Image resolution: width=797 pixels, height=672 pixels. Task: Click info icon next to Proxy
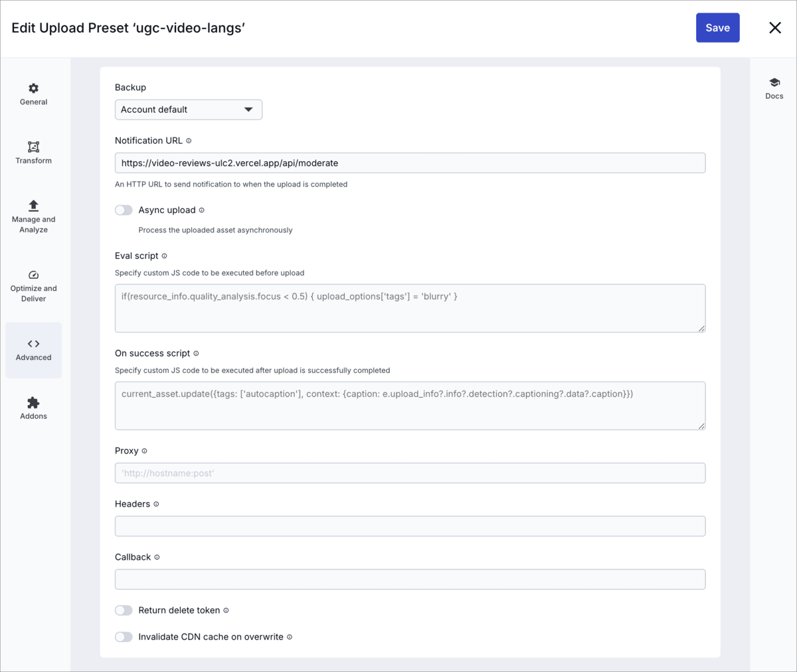(145, 451)
